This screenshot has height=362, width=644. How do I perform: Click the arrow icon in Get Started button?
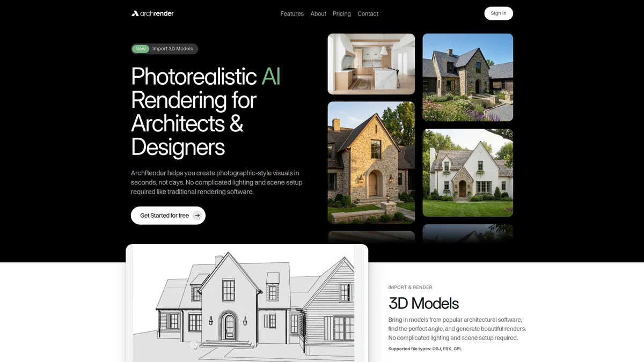pos(197,216)
